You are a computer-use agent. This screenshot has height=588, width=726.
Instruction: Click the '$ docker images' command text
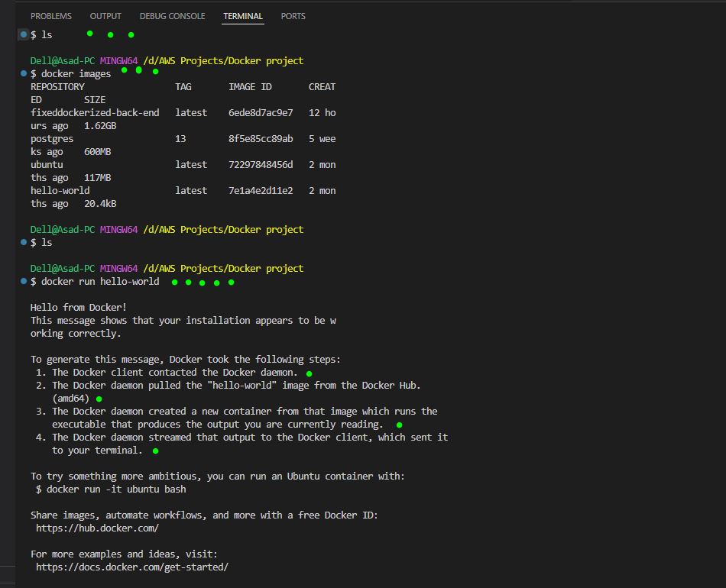[x=71, y=74]
